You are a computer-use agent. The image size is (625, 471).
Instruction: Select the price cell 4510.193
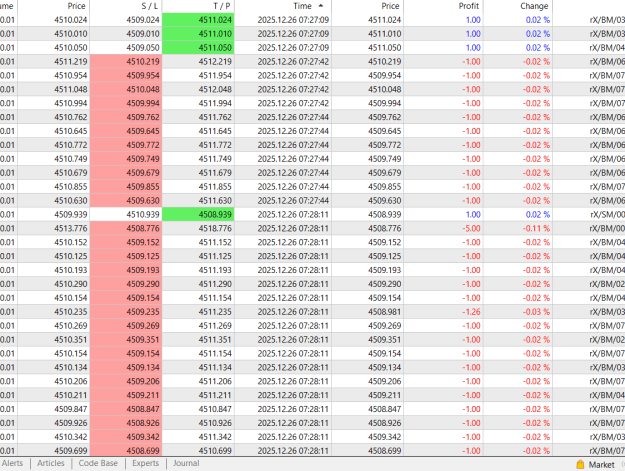coord(54,270)
